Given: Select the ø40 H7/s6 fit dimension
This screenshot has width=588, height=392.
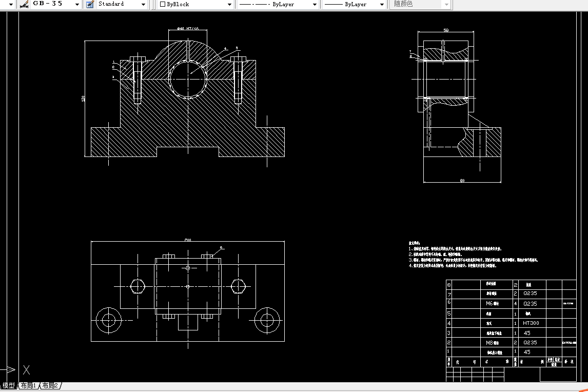Looking at the screenshot, I should [188, 29].
